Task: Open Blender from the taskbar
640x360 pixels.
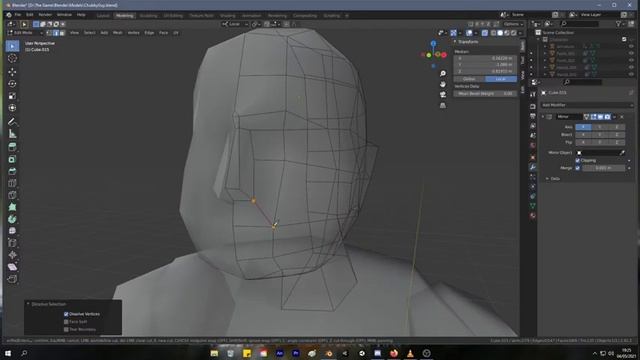Action: coord(329,353)
